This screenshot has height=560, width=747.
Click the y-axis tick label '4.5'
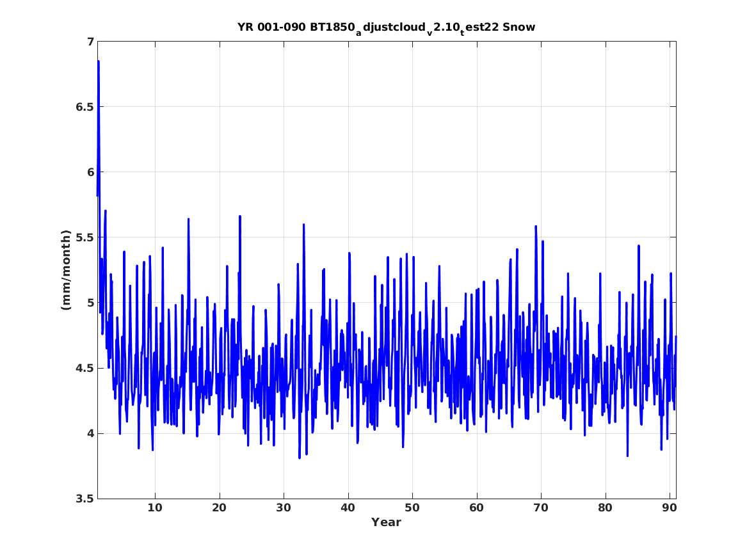coord(85,368)
